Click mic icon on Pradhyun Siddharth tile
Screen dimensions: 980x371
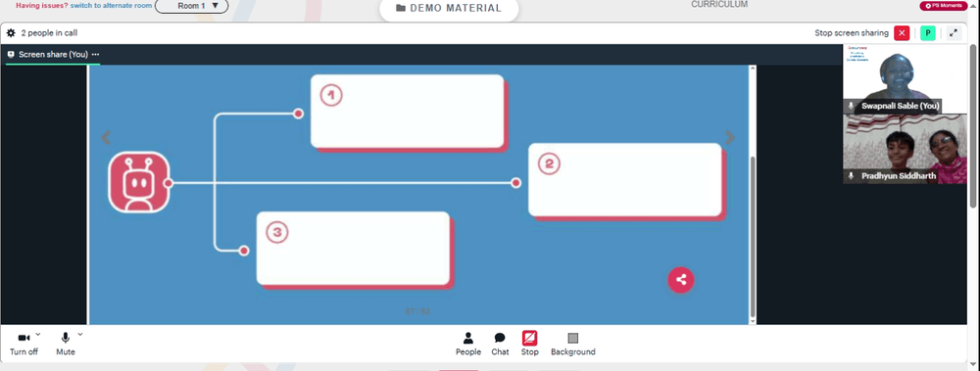click(x=851, y=176)
